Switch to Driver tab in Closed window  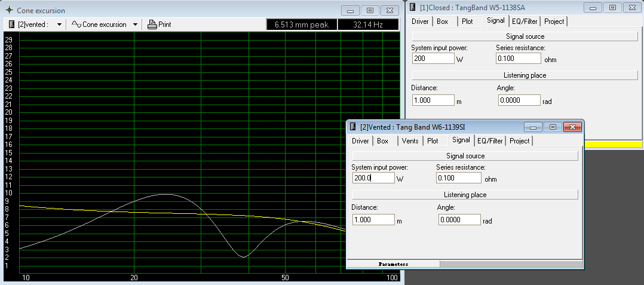pos(420,22)
